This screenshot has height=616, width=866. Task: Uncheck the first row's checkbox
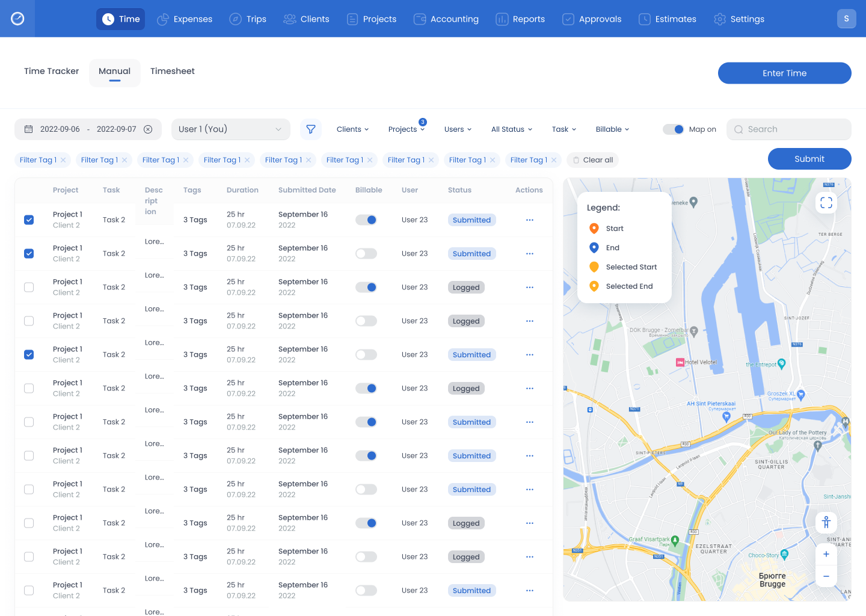point(29,220)
